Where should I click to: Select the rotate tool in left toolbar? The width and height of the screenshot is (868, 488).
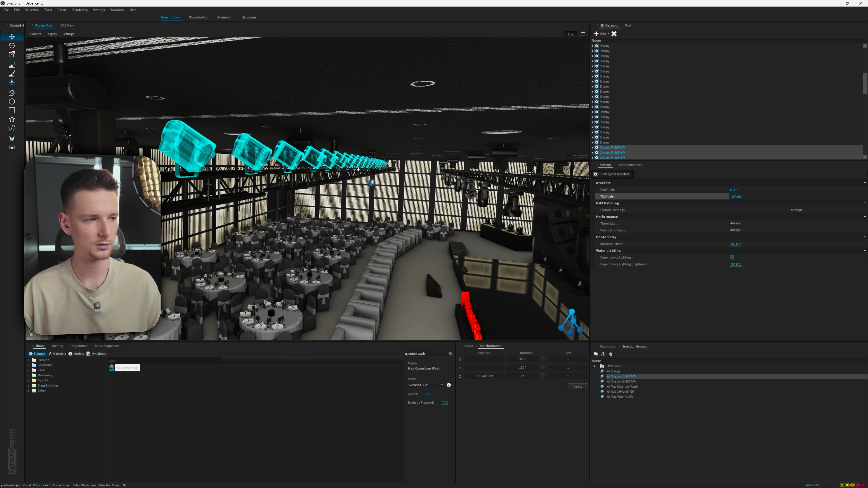(x=12, y=45)
